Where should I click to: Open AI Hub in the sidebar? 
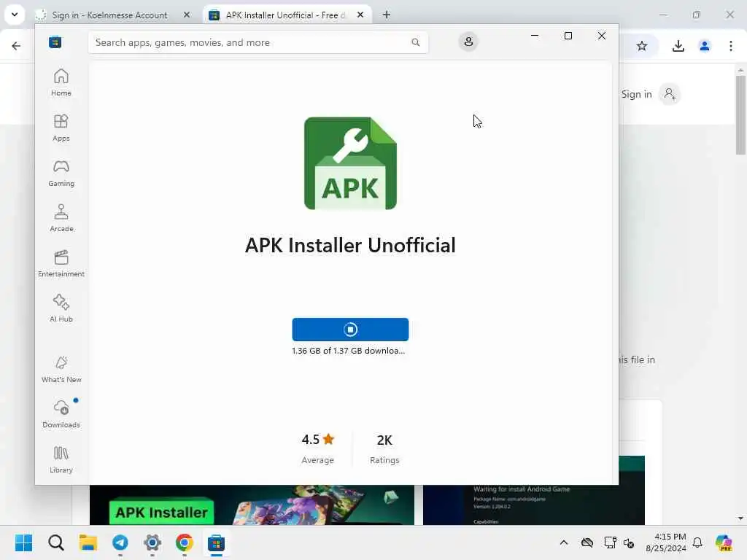tap(61, 309)
